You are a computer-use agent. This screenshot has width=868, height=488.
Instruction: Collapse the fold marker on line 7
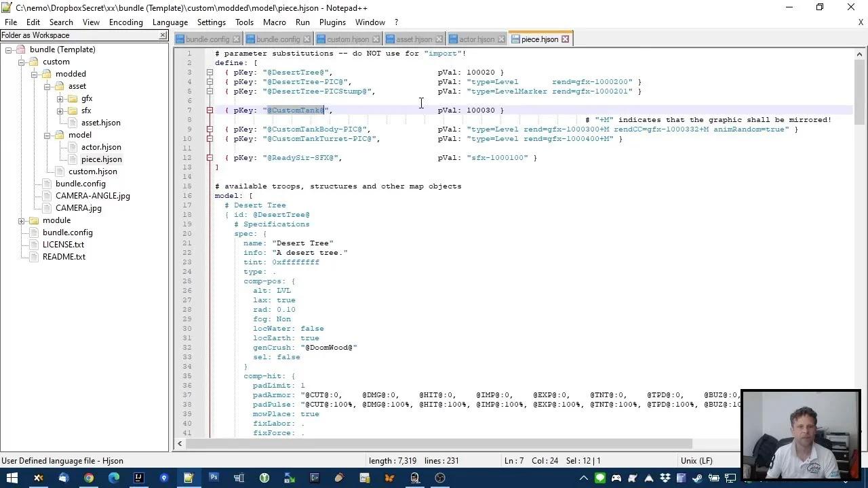click(x=210, y=110)
